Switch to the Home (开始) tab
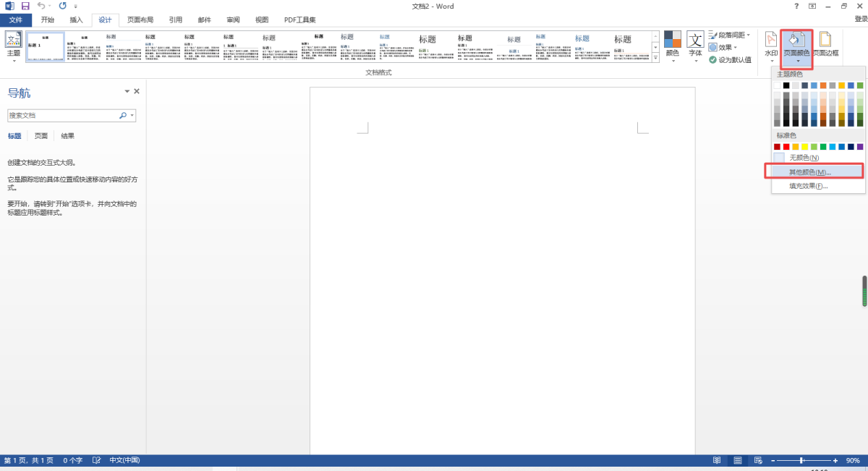This screenshot has width=868, height=471. (x=47, y=20)
